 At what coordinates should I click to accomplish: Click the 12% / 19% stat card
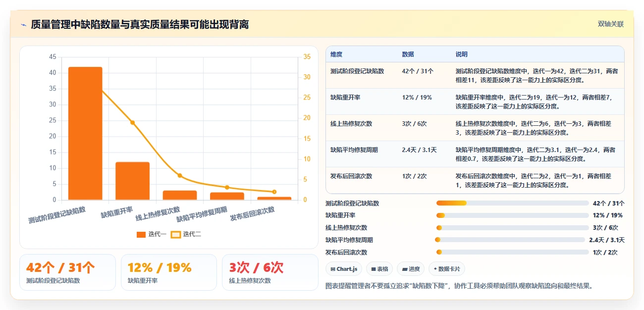click(169, 272)
